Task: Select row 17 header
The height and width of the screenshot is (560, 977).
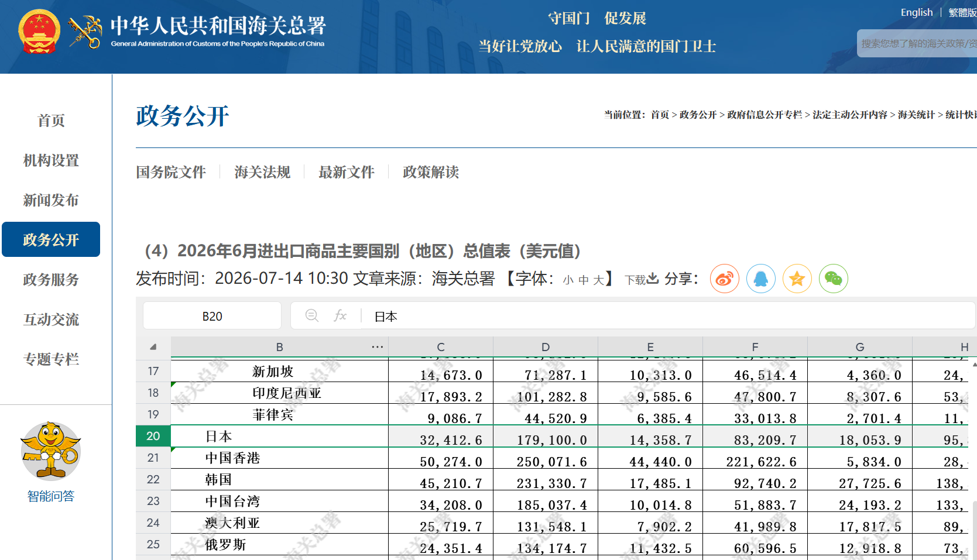Action: [x=153, y=371]
